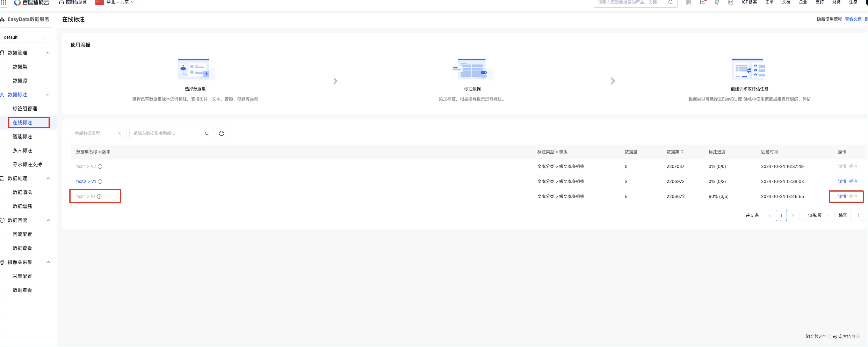Click the magnifier icon in dataset search box
This screenshot has height=347, width=868.
tap(207, 133)
